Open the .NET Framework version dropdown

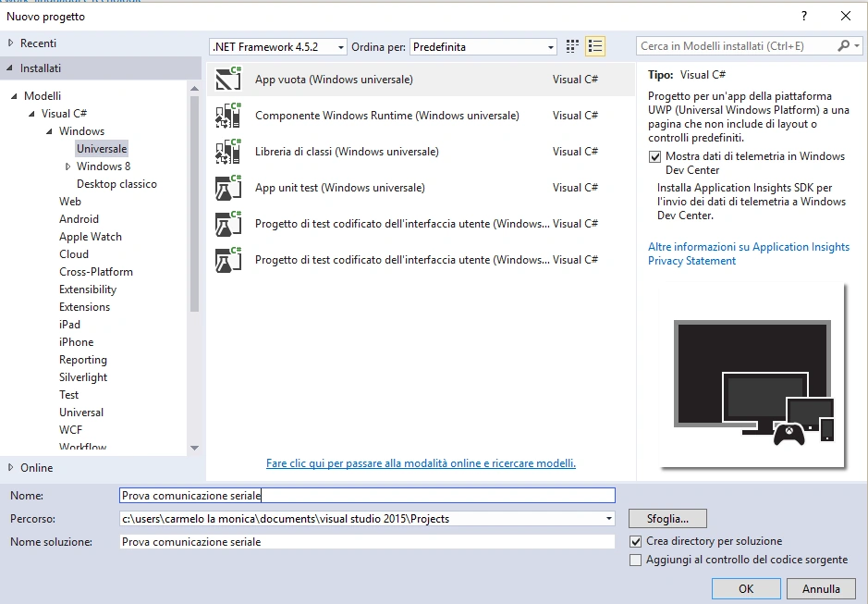(x=278, y=47)
